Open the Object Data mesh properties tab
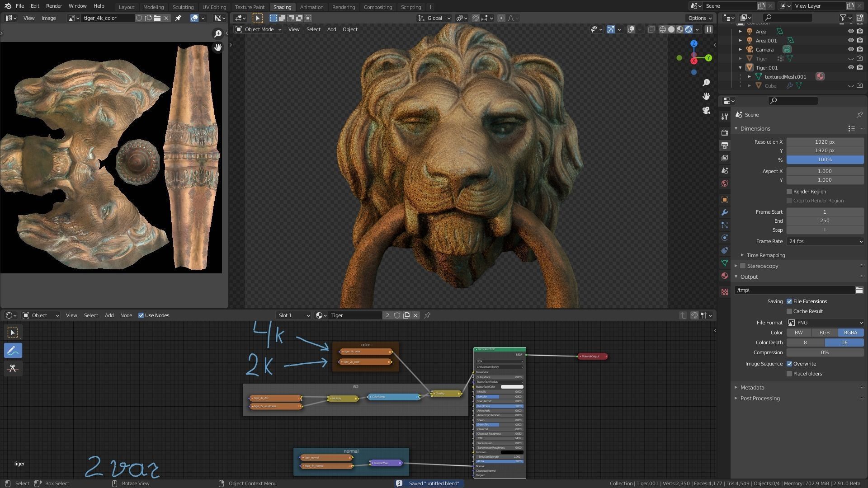The height and width of the screenshot is (488, 868). point(725,263)
